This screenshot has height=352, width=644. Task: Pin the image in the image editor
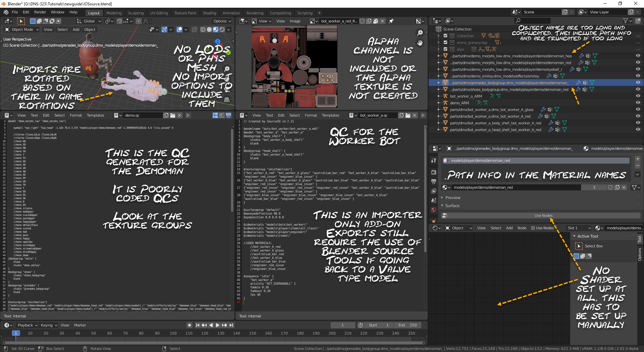(x=391, y=21)
